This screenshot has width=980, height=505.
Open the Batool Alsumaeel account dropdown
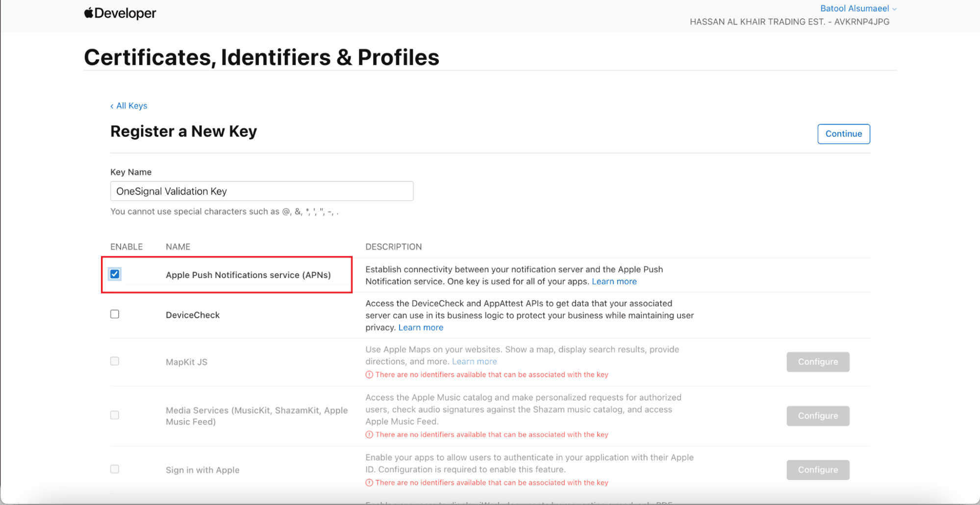858,8
